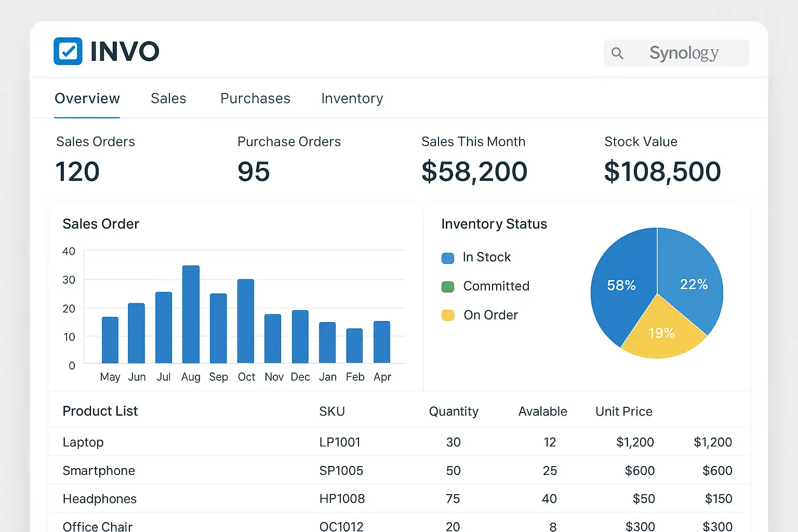Open the Laptop product row
Image resolution: width=798 pixels, height=532 pixels.
coord(83,442)
